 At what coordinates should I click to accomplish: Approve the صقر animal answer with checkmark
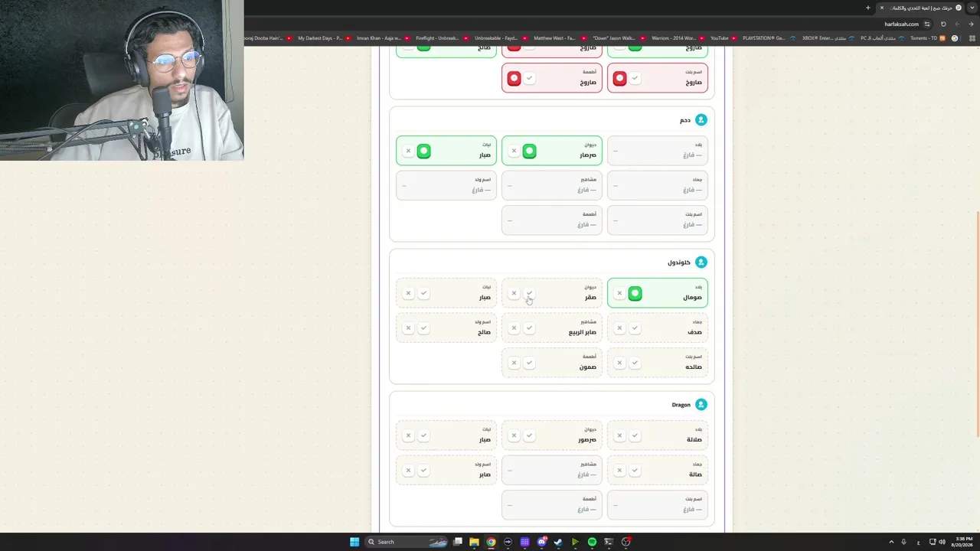[529, 293]
